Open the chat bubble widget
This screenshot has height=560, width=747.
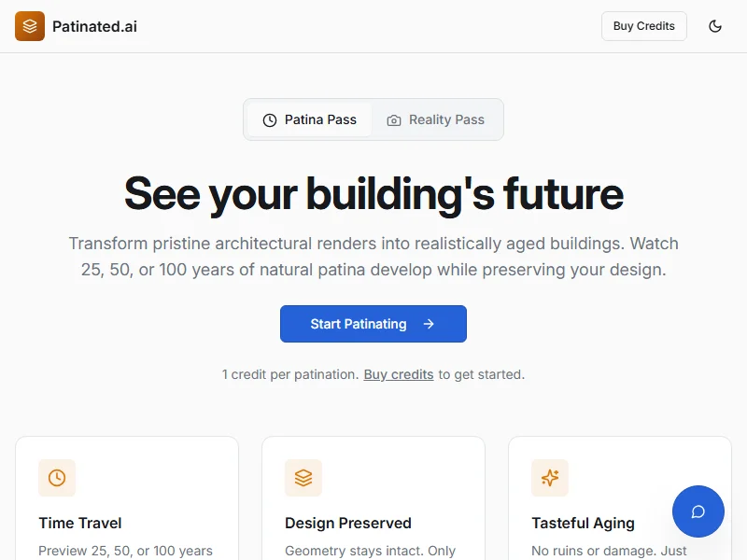click(698, 511)
